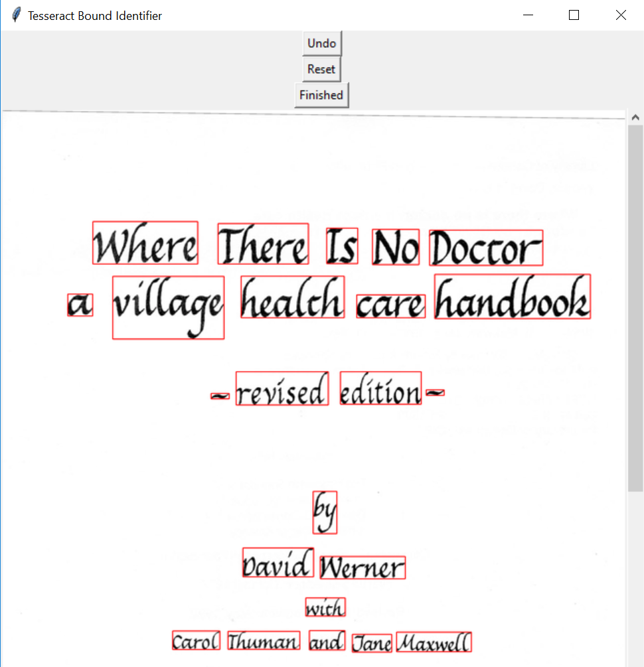
Task: Click the boxed word "David"
Action: 278,562
